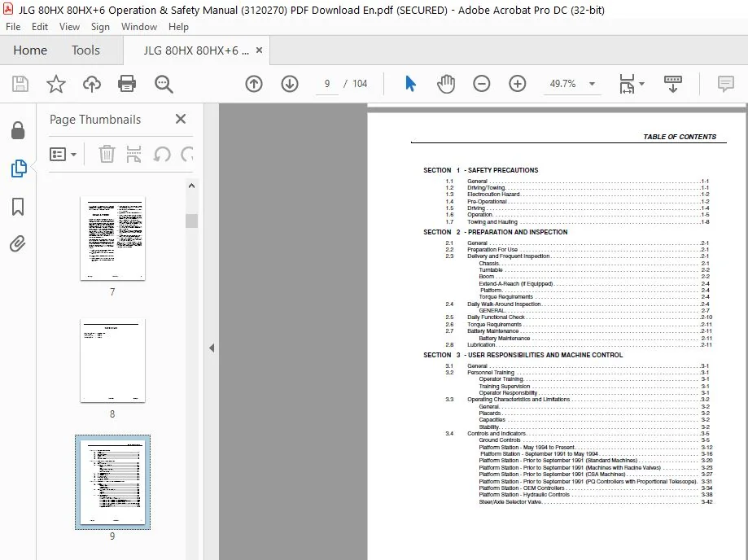
Task: Open the comment tool
Action: coord(725,84)
